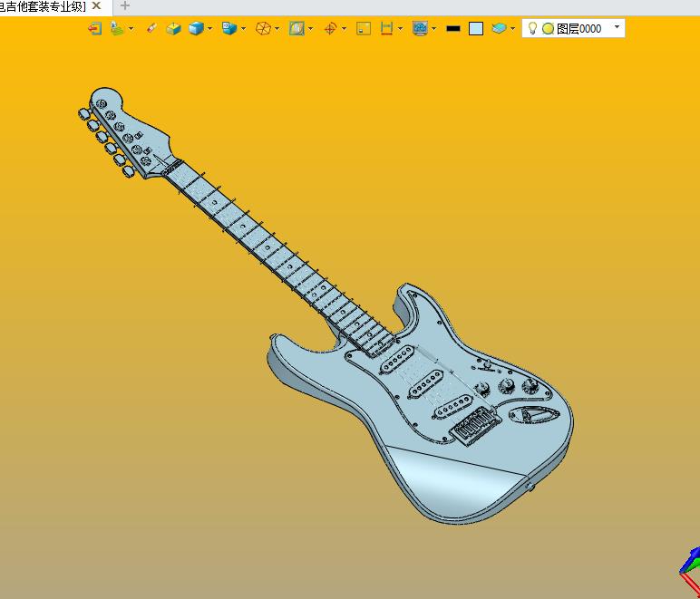This screenshot has height=599, width=700.
Task: Click the light blue face color swatch
Action: pos(476,28)
